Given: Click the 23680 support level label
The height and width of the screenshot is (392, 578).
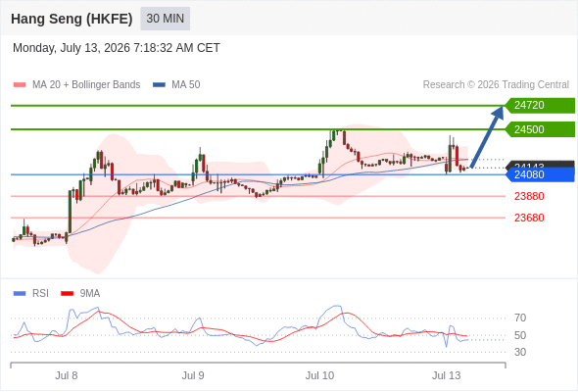Looking at the screenshot, I should click(529, 218).
